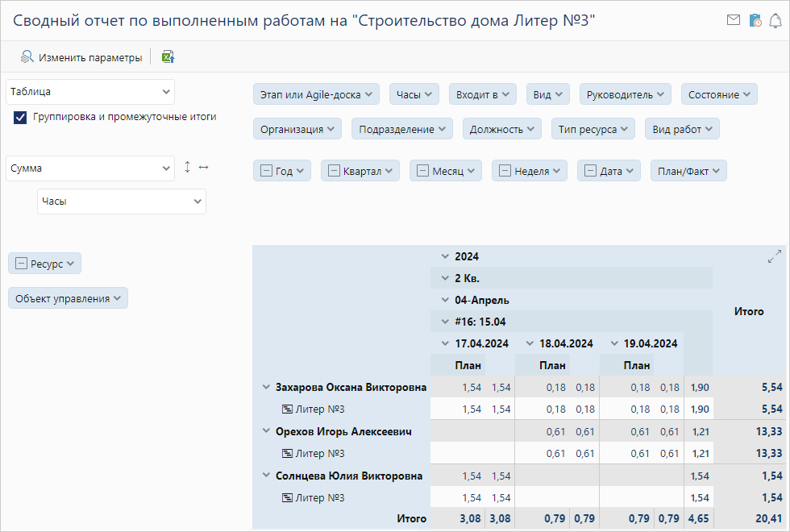Click Изменить параметры button
Viewport: 790px width, 532px height.
coord(81,57)
